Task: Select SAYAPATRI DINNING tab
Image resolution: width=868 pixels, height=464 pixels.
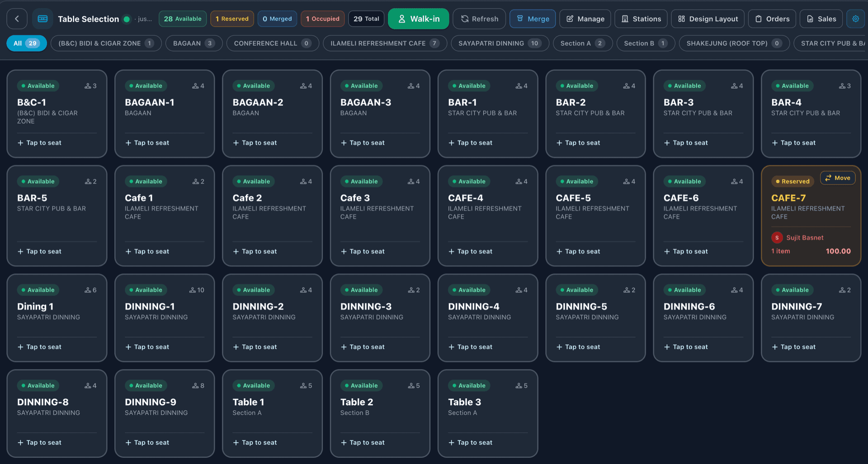Action: click(x=500, y=43)
